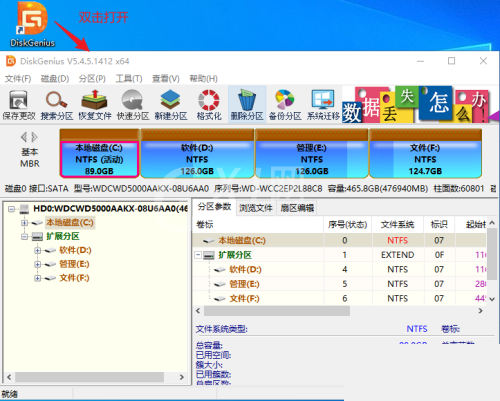Viewport: 500px width, 401px height.
Task: Click the table scroll right arrow
Action: 480,311
